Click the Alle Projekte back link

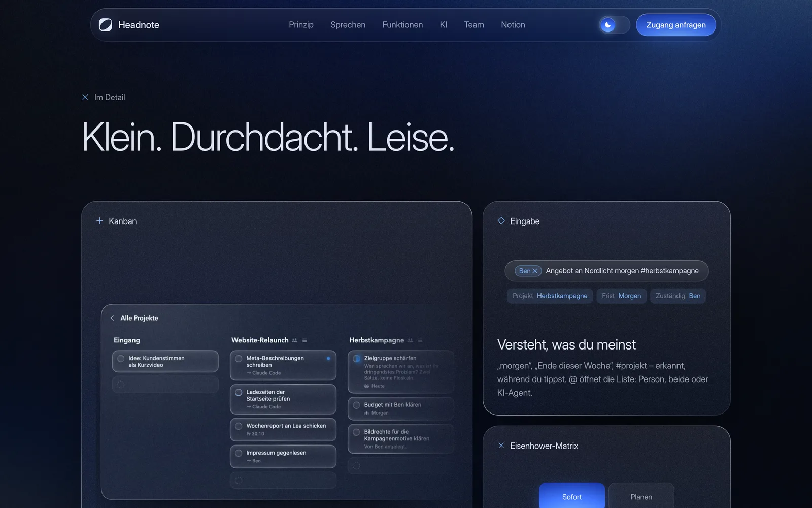(x=139, y=318)
